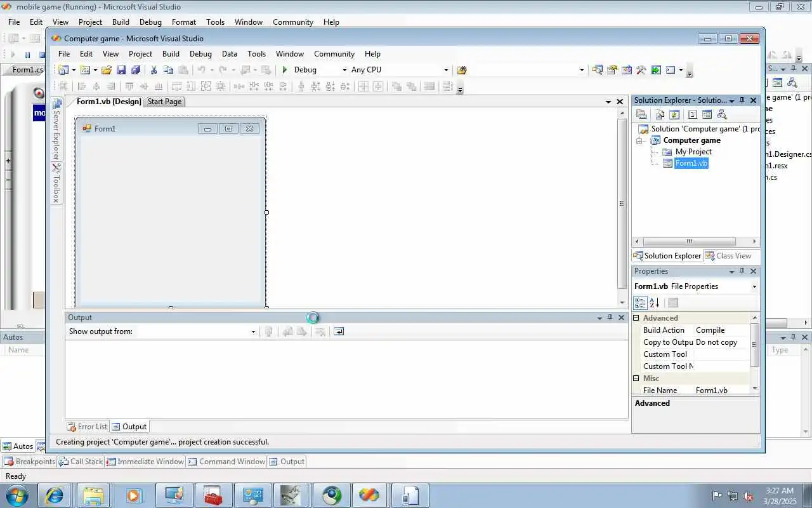
Task: Open Object Browser from the main toolbar icon
Action: coord(627,70)
